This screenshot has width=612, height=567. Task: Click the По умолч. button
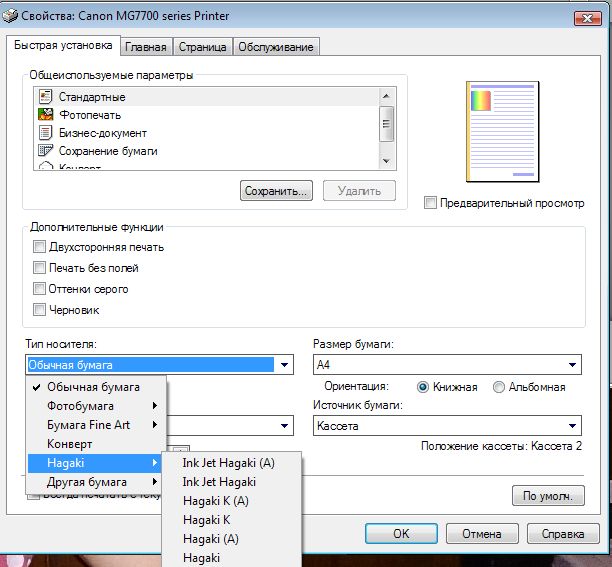(x=548, y=496)
